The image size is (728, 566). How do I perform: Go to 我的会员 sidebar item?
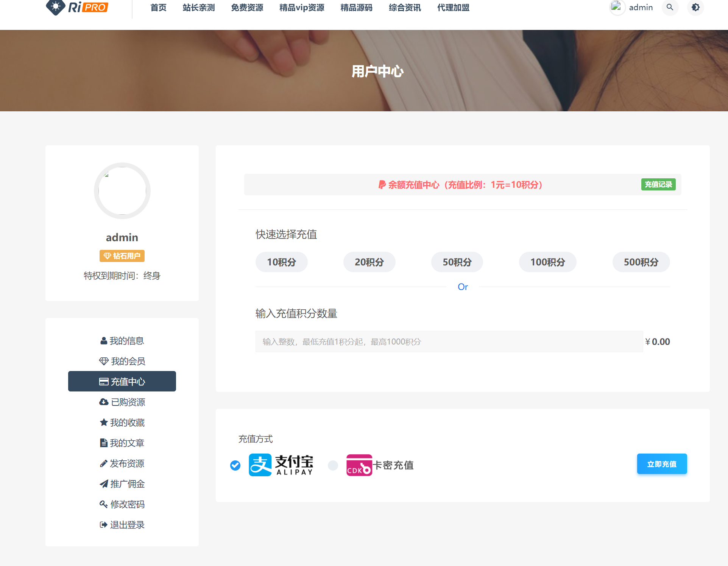tap(122, 361)
